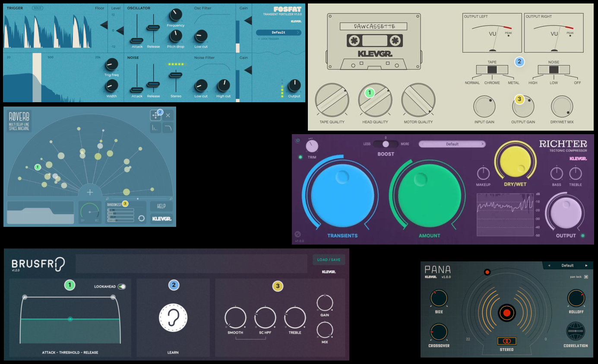Screen dimensions: 598x364
Task: Toggle the Fosfat Solo button
Action: [x=37, y=8]
